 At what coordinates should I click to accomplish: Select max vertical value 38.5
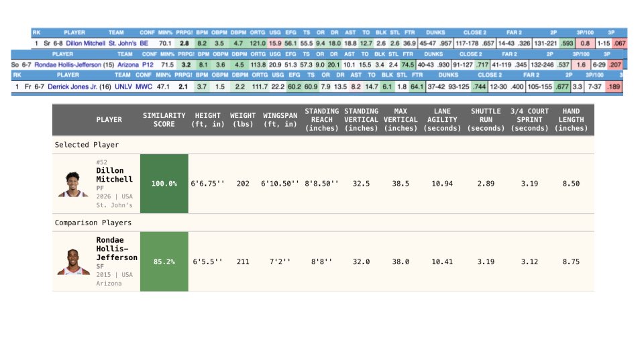(400, 184)
